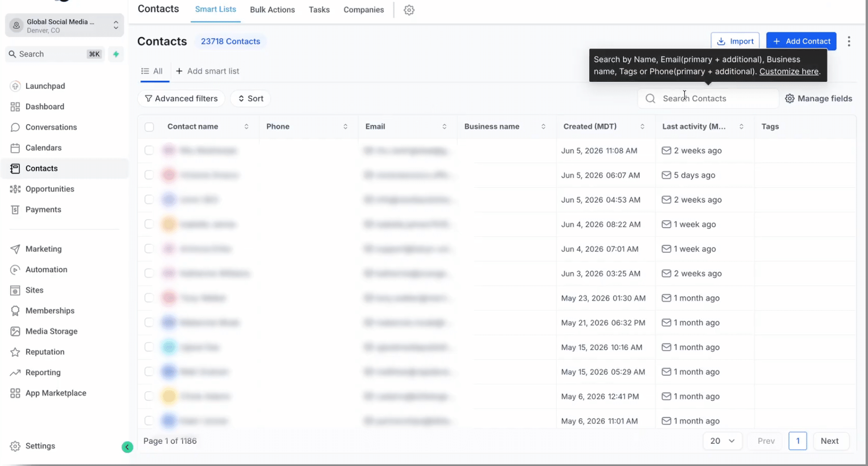This screenshot has height=466, width=868.
Task: Check the row created May 21, 2026 06:32 PM
Action: point(149,322)
